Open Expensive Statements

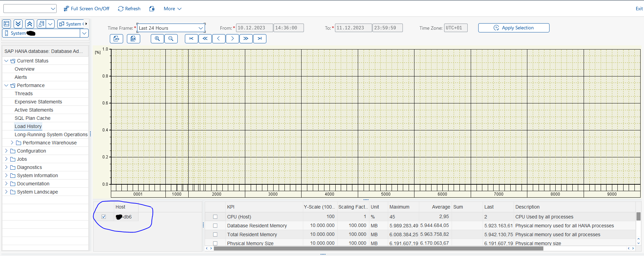(38, 102)
